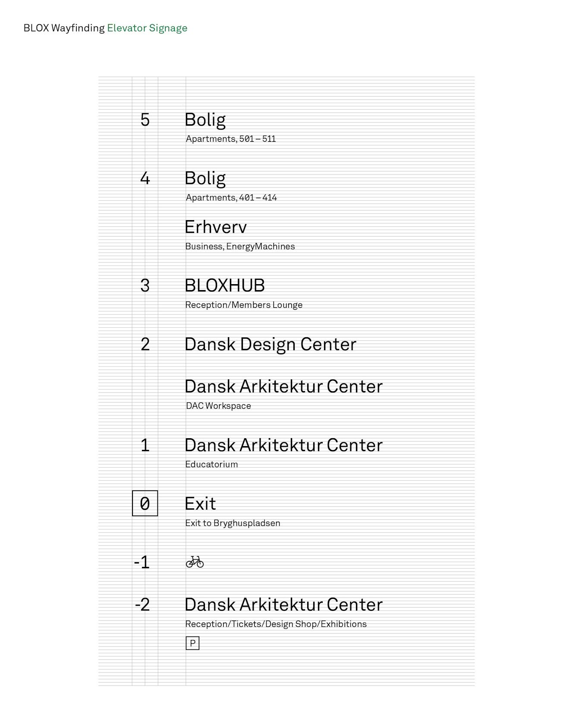The height and width of the screenshot is (728, 573).
Task: Click 'Exit to Bryghuspladsen' text
Action: (x=233, y=523)
